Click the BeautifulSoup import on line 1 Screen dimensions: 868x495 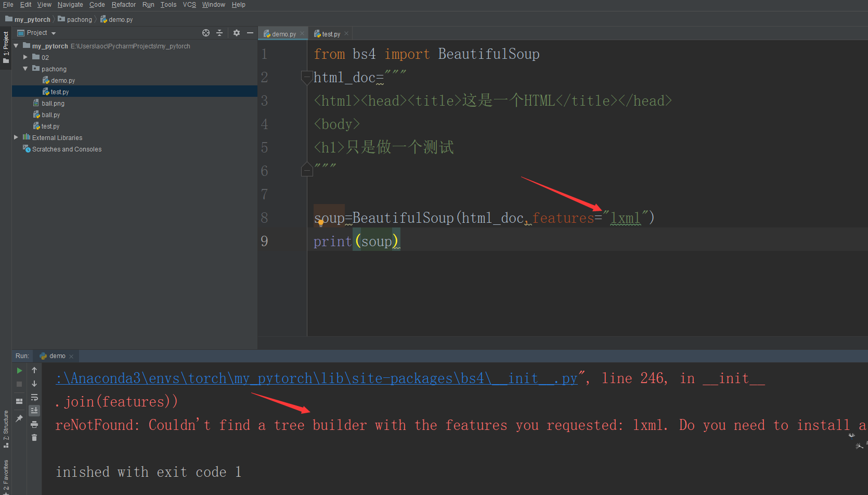click(x=489, y=54)
